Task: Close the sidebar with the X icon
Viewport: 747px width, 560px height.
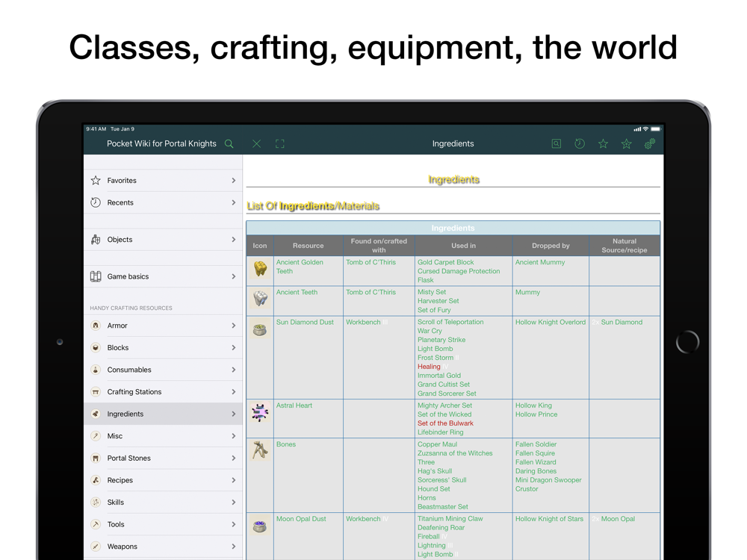Action: pos(256,144)
